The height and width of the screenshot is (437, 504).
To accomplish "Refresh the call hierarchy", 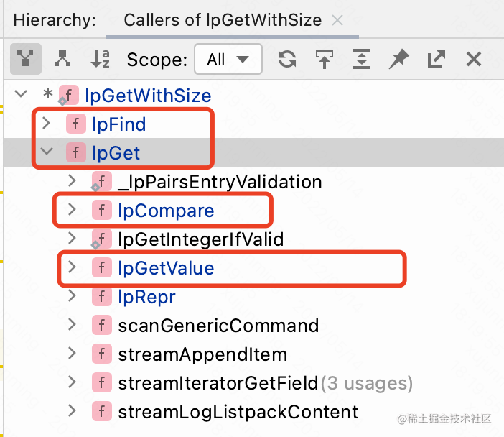I will point(287,59).
